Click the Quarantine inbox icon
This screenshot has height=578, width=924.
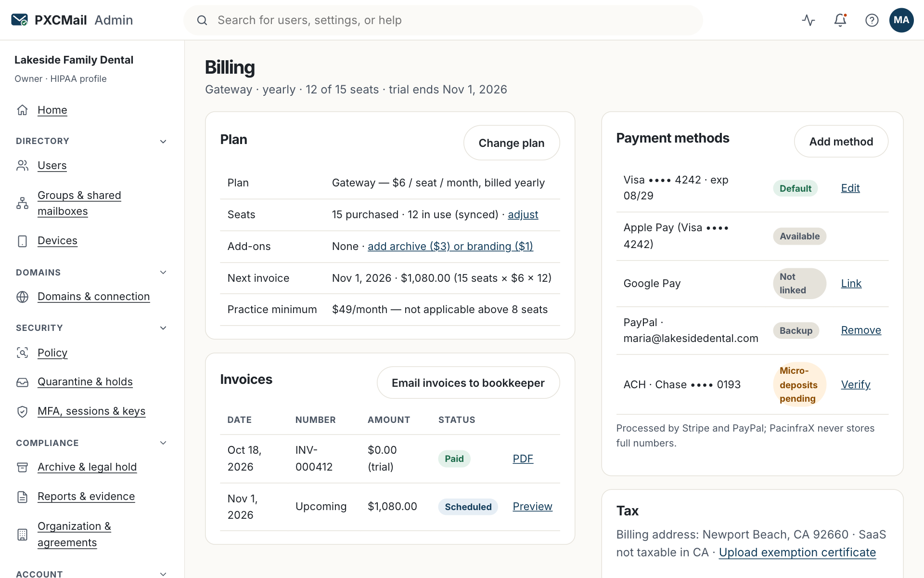pos(22,382)
